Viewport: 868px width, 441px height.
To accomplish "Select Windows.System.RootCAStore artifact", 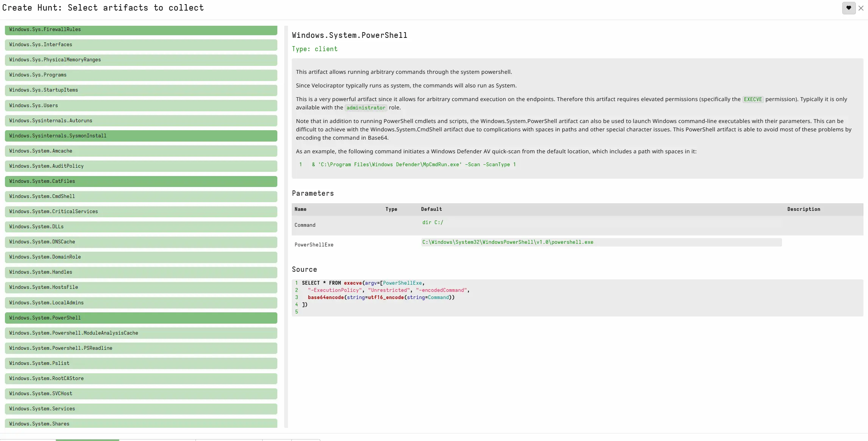I will (141, 379).
